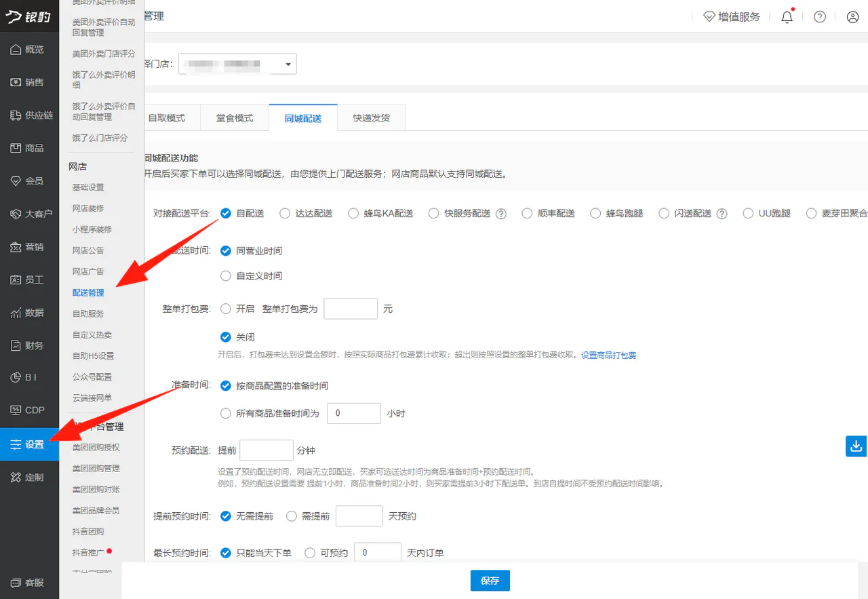Click the 银豹 logo in sidebar
The image size is (868, 599).
[29, 16]
